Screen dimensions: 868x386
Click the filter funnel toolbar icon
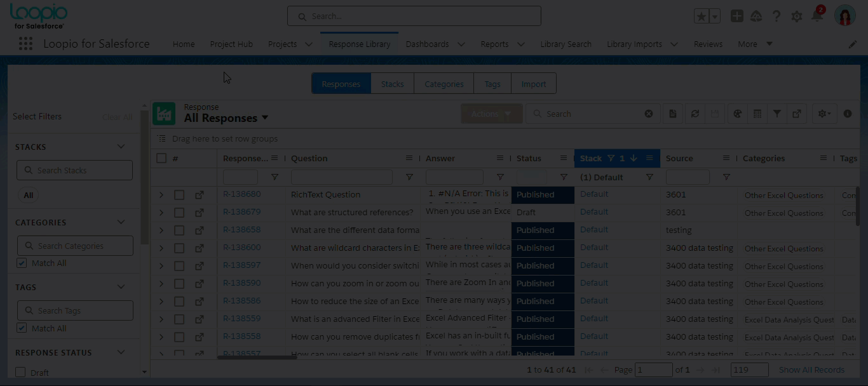776,114
